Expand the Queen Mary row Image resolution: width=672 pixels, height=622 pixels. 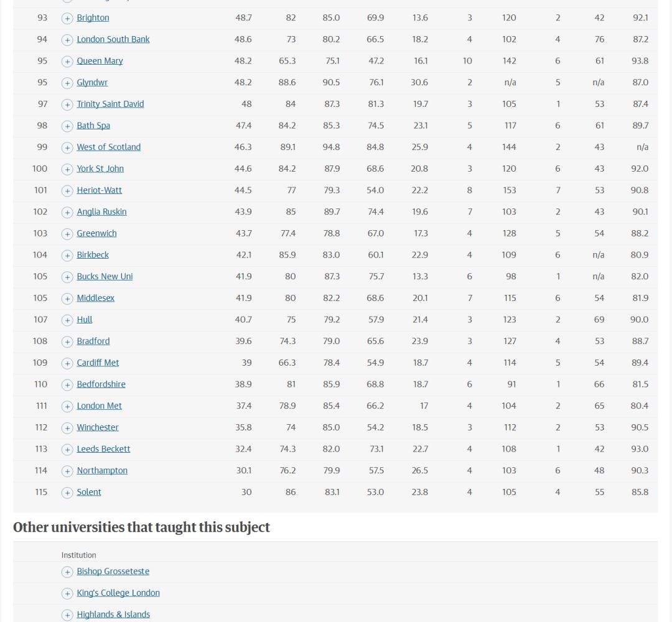click(x=67, y=61)
